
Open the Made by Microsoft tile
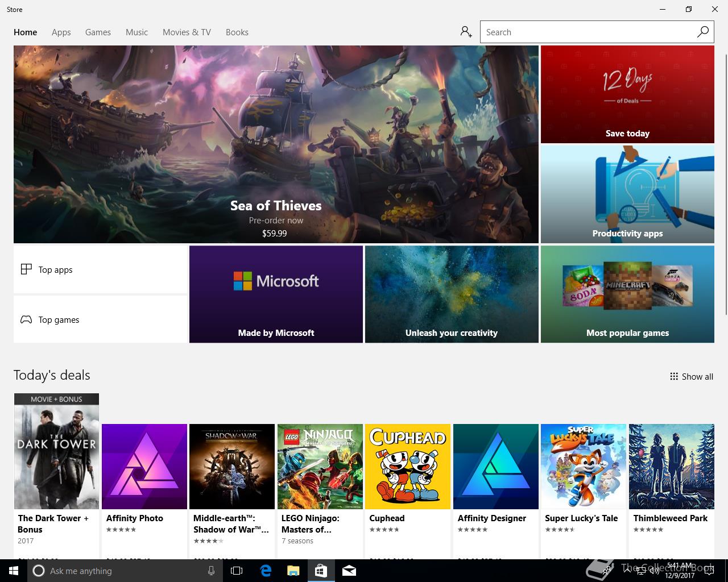coord(276,294)
